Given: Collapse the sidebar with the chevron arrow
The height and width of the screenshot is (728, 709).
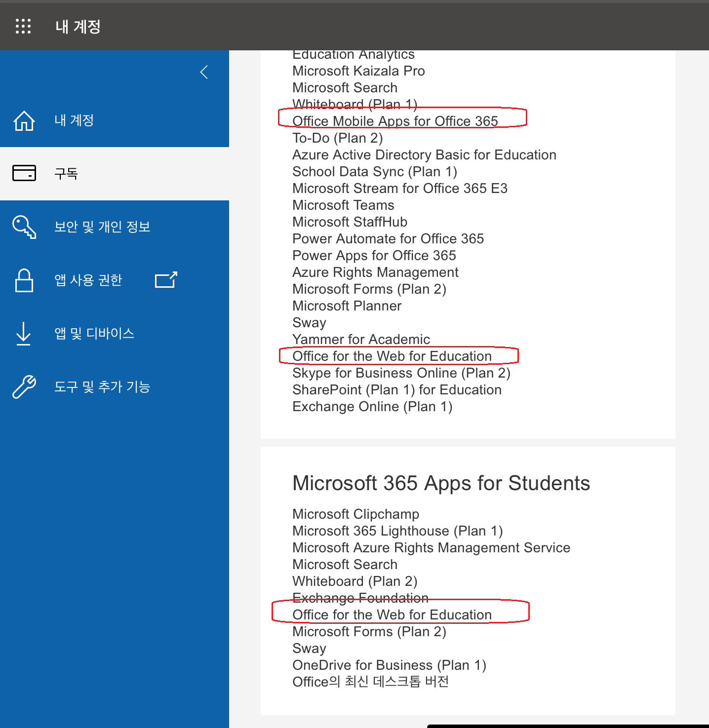Looking at the screenshot, I should [x=204, y=72].
